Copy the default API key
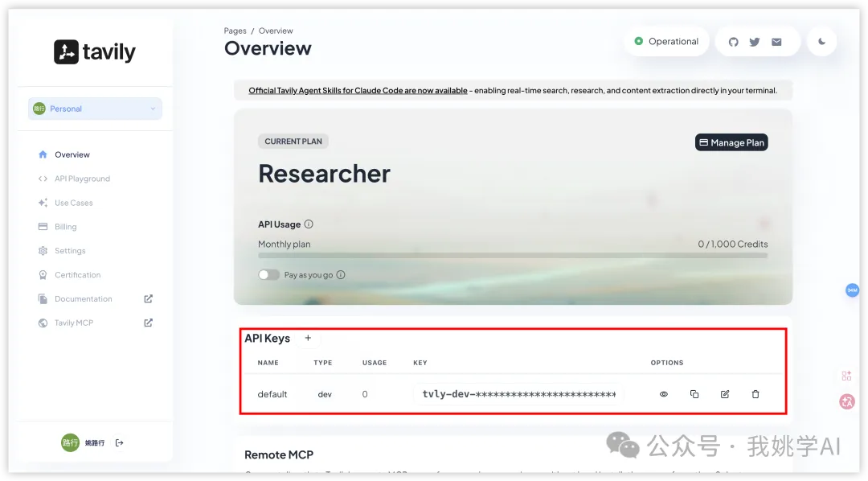Viewport: 868px width, 481px height. point(694,394)
